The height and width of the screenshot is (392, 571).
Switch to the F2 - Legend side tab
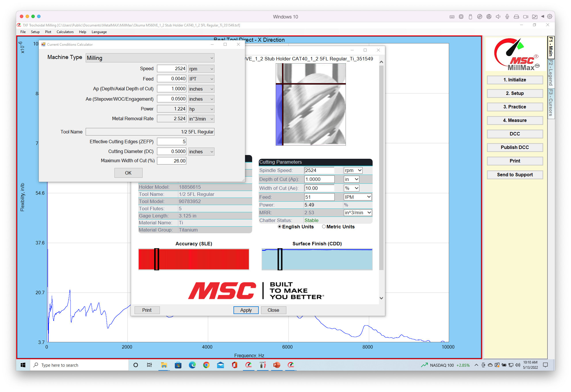tap(551, 73)
